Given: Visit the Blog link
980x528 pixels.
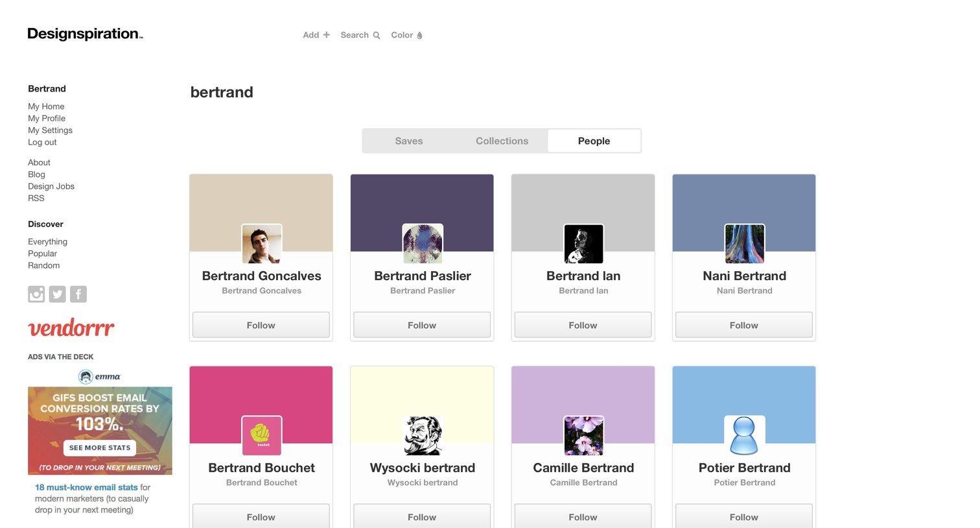Looking at the screenshot, I should pyautogui.click(x=36, y=174).
